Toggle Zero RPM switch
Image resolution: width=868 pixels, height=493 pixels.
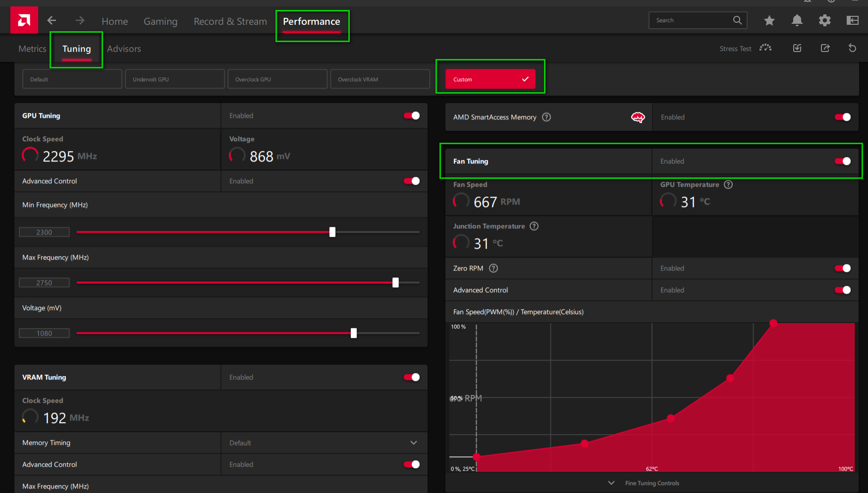click(843, 269)
